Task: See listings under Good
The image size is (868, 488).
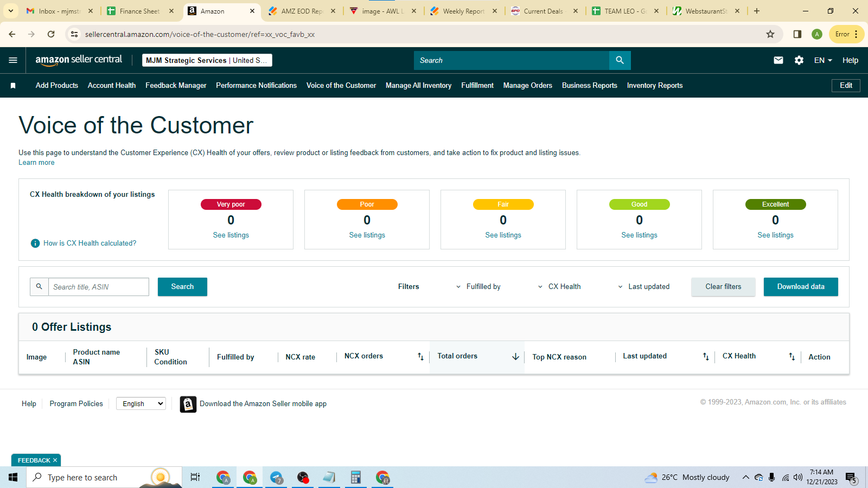Action: [639, 235]
